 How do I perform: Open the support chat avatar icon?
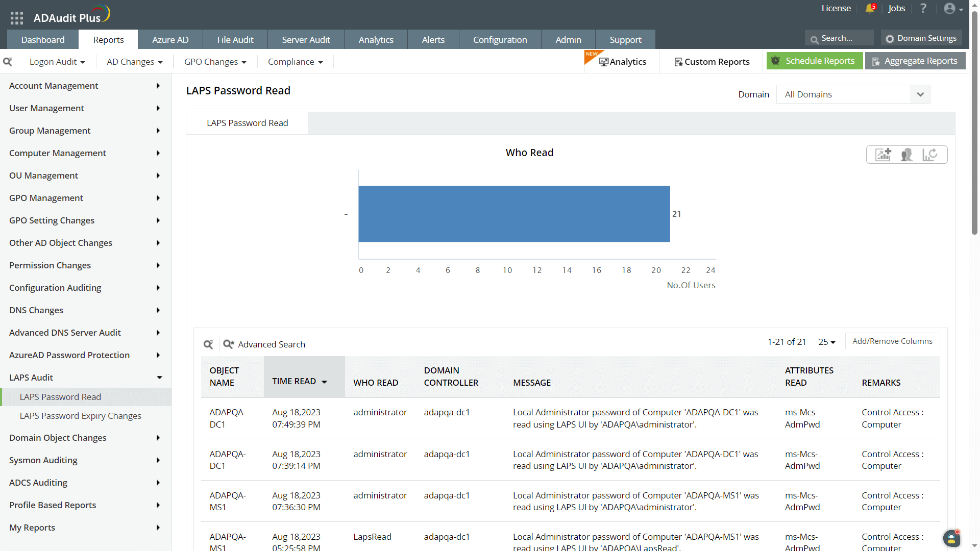pyautogui.click(x=951, y=538)
